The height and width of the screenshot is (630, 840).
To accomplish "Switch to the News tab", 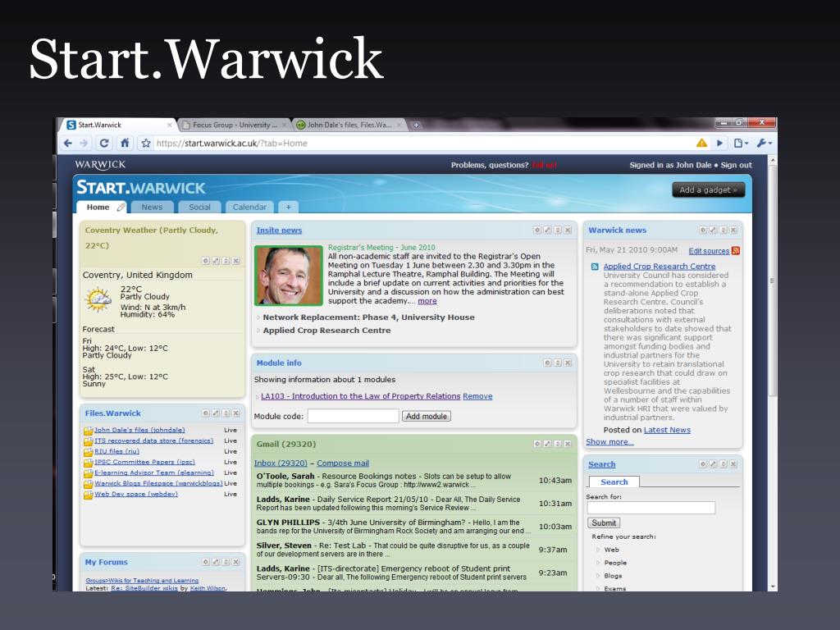I will 152,208.
